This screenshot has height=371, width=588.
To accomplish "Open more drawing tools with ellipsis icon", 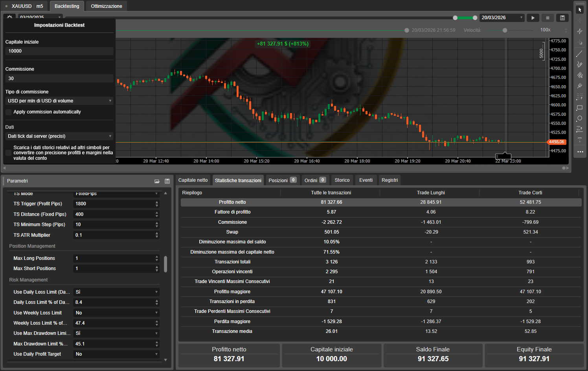I will [x=580, y=152].
